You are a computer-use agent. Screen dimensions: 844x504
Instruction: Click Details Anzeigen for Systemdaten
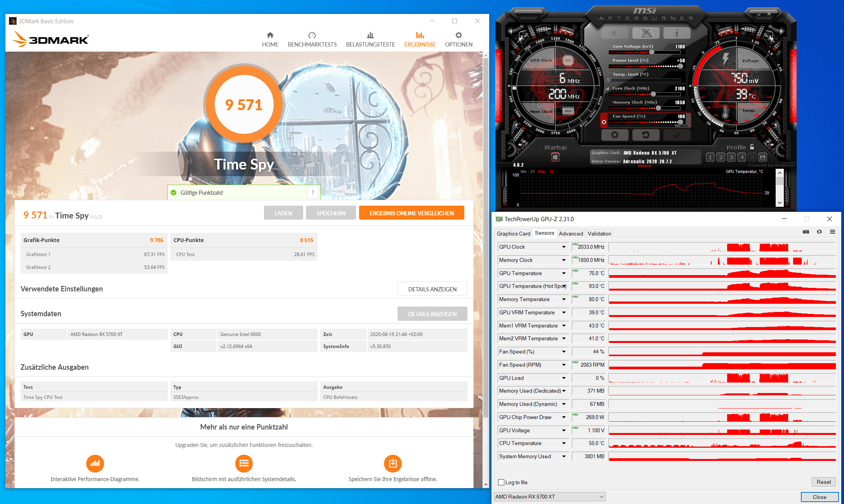[x=432, y=314]
